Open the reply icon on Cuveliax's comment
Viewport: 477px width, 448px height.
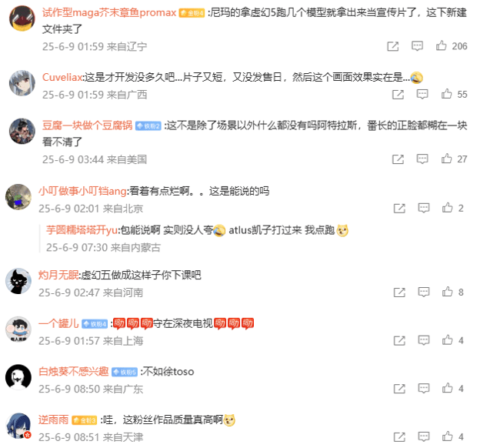click(x=422, y=94)
